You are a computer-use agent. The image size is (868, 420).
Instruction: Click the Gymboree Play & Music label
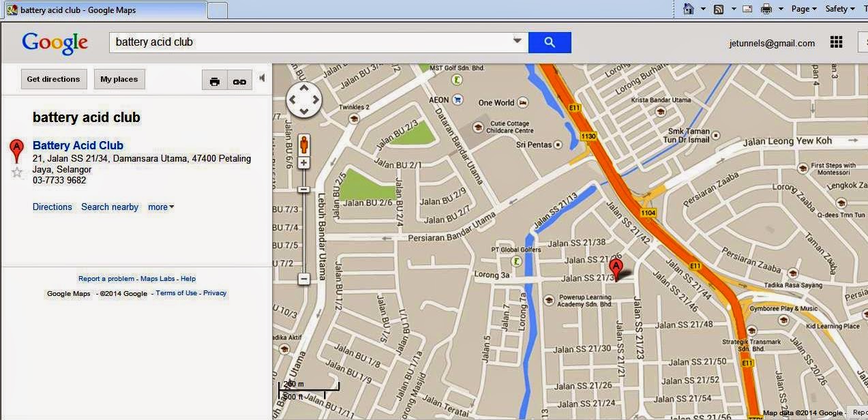(x=783, y=309)
